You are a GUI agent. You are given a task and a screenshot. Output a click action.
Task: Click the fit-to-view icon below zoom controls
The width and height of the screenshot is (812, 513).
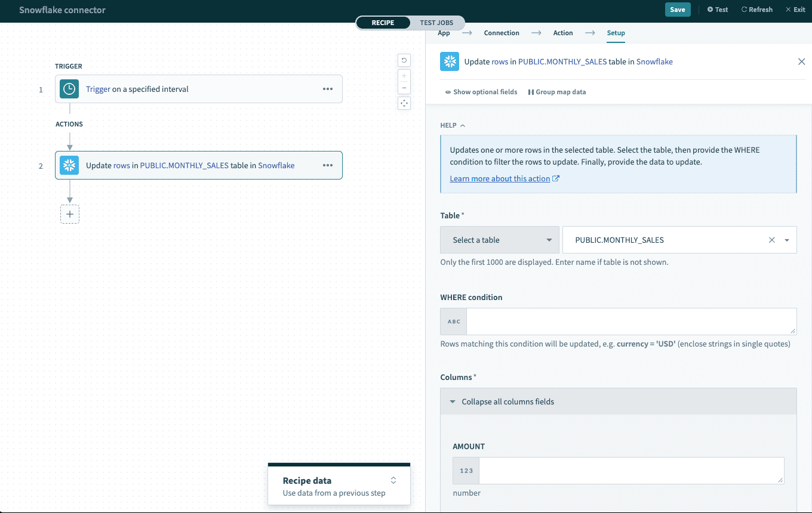[x=404, y=103]
